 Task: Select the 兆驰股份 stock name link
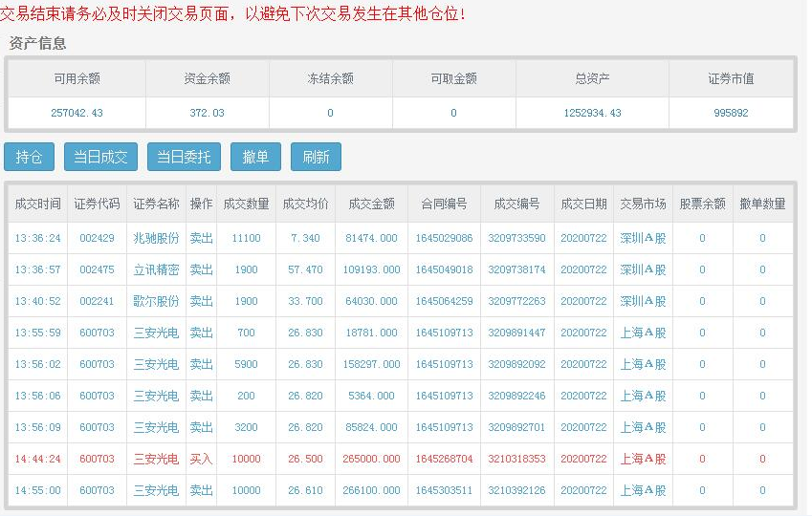tap(156, 238)
